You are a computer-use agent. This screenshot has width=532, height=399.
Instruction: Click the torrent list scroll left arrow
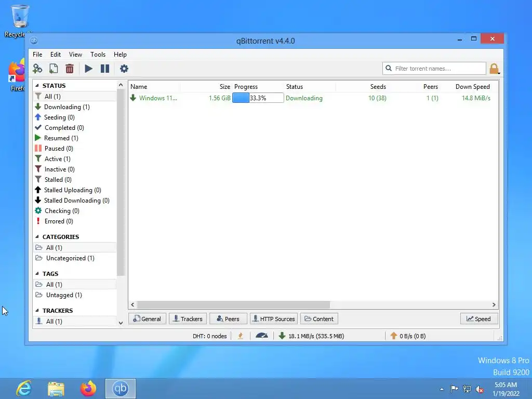click(x=132, y=304)
